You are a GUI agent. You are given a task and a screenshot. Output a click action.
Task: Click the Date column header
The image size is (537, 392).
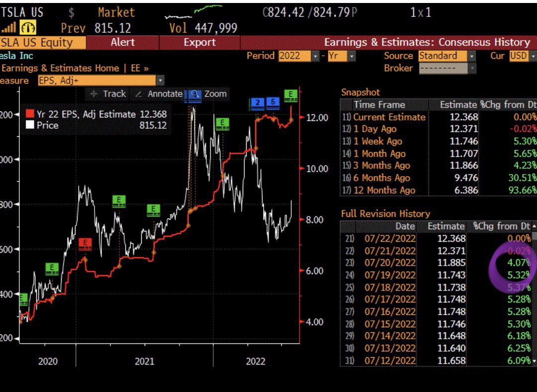pos(405,226)
